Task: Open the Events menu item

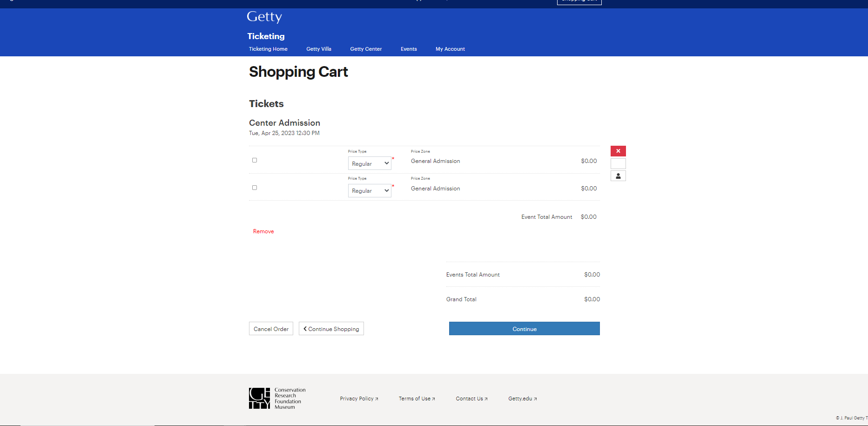Action: pos(409,49)
